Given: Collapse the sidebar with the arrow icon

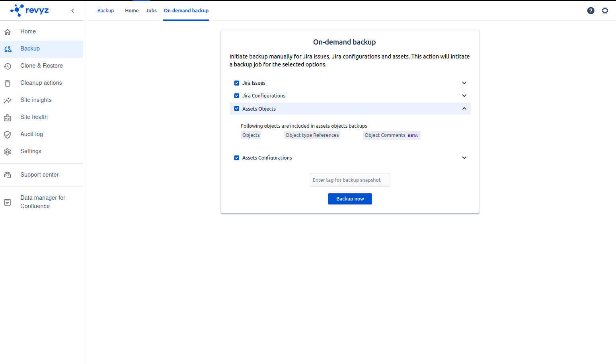Looking at the screenshot, I should pos(72,11).
